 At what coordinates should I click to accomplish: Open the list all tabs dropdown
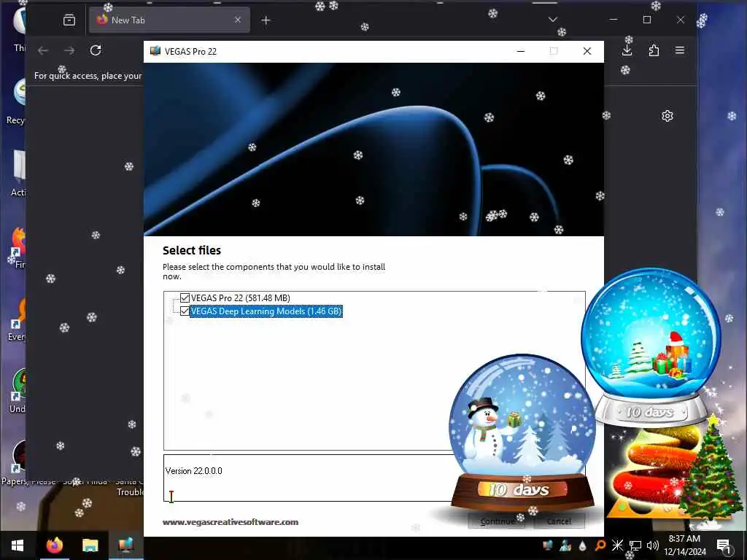click(x=553, y=20)
